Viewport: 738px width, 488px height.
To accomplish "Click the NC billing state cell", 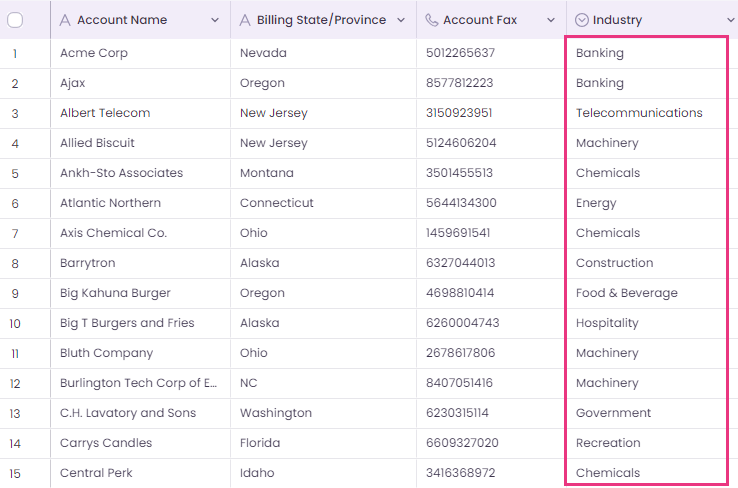I will click(x=323, y=383).
